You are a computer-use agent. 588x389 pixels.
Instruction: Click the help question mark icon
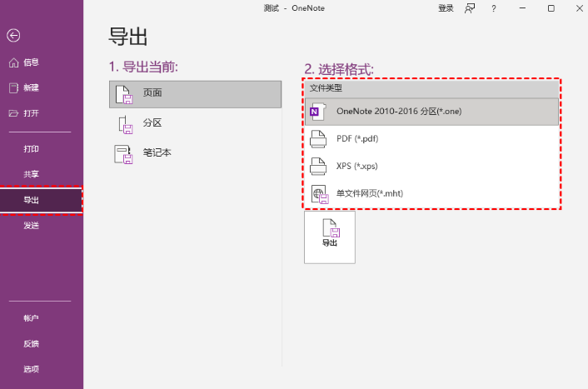(x=494, y=8)
